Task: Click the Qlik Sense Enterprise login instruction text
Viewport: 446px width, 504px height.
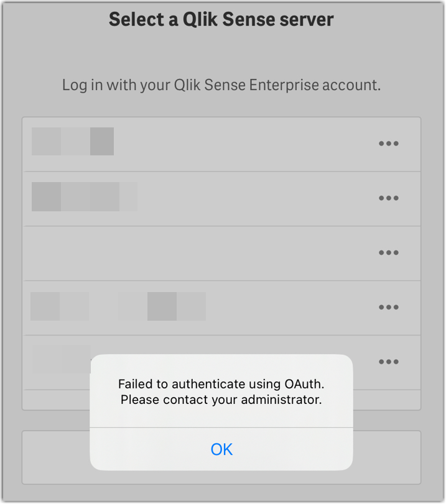Action: point(221,85)
